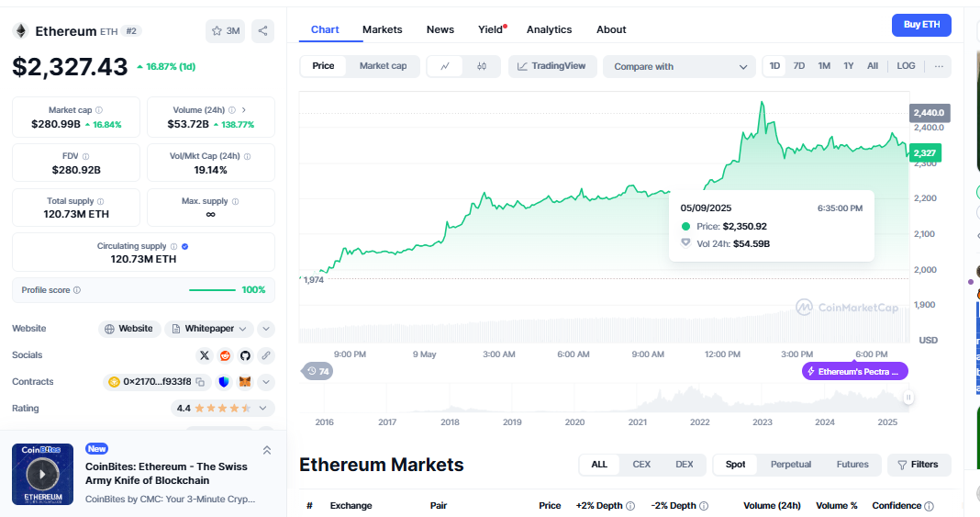980x517 pixels.
Task: Click the blue shield wallet icon
Action: [x=224, y=382]
